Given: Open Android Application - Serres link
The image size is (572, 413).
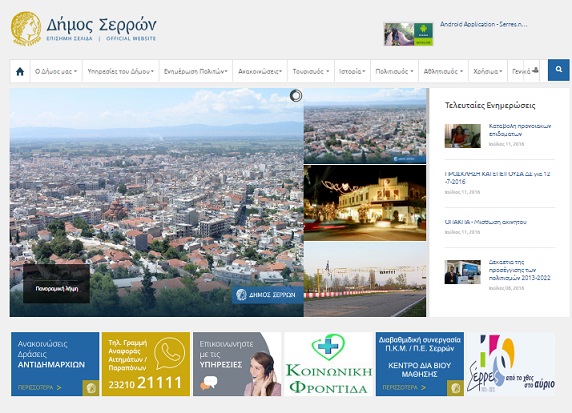Looking at the screenshot, I should [x=483, y=24].
